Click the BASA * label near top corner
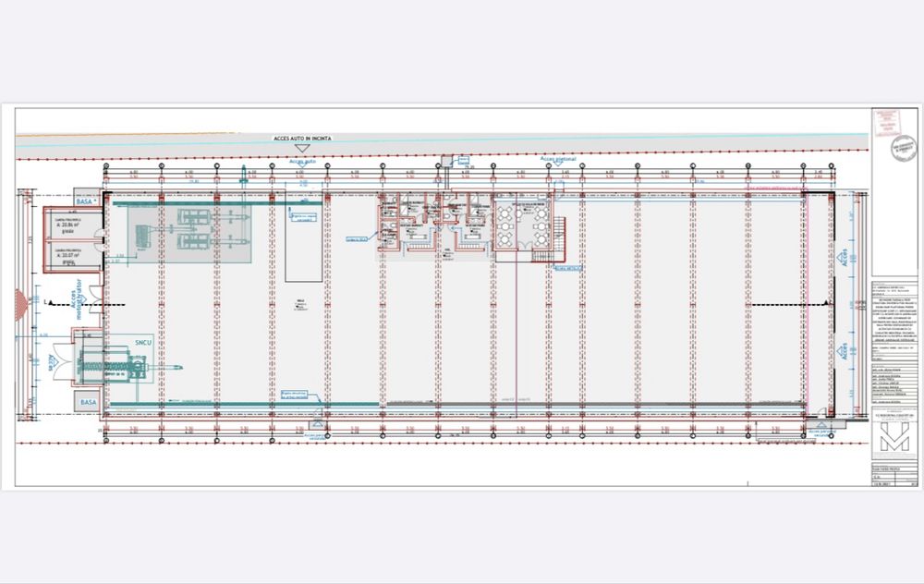This screenshot has width=924, height=584. point(85,201)
